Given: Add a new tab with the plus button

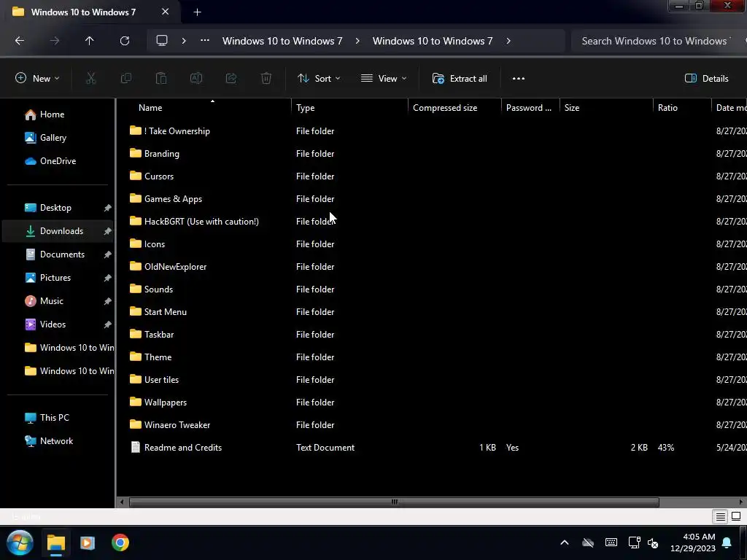Looking at the screenshot, I should tap(197, 12).
